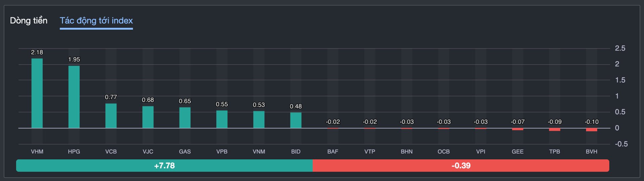
Task: Click the -0.03 value above OCB
Action: 443,122
